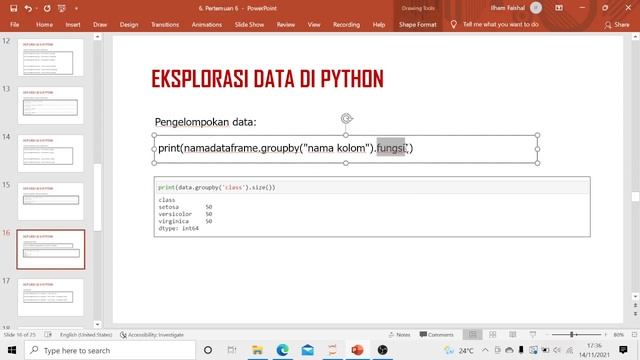Screen dimensions: 640x360
Task: Switch to the Home ribbon tab
Action: point(44,24)
